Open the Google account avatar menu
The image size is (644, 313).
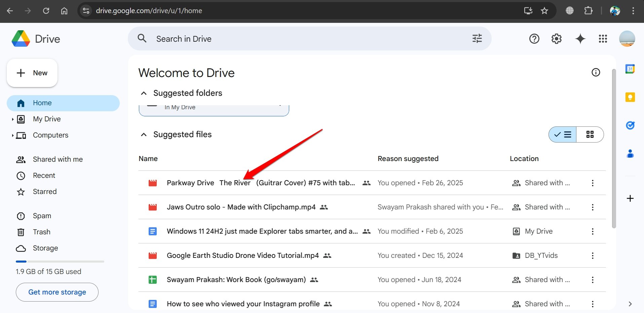[x=627, y=39]
